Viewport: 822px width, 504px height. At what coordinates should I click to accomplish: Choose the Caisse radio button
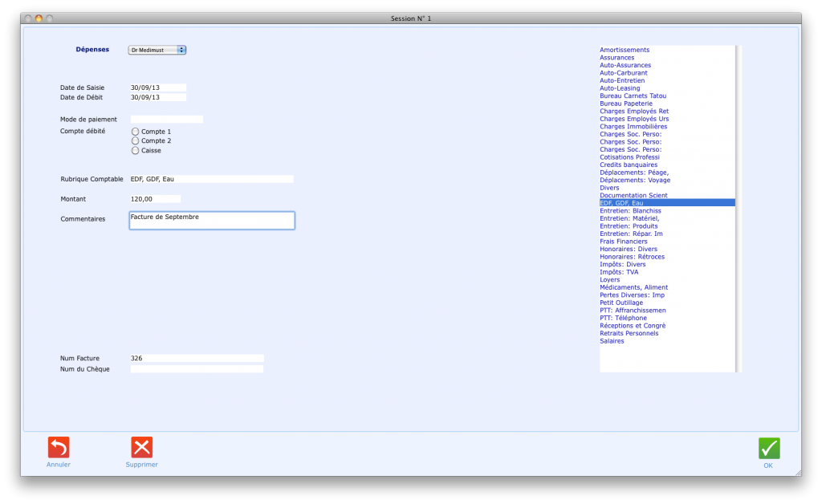(135, 150)
